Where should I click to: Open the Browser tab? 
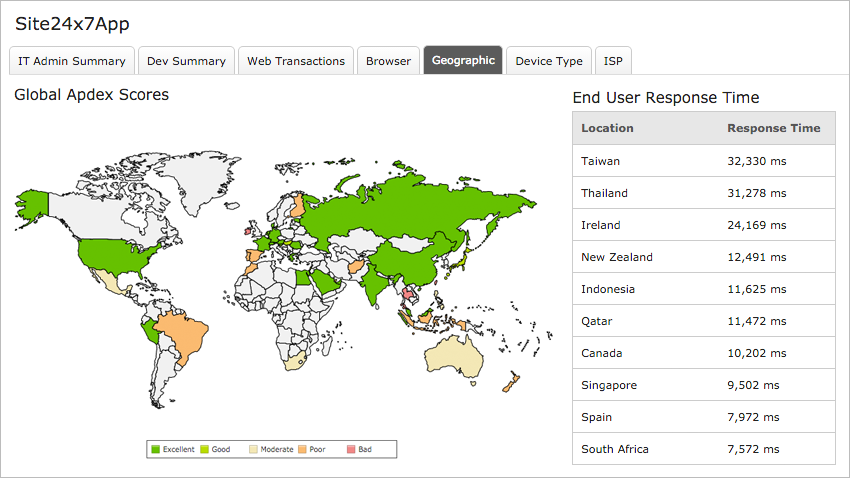pos(388,61)
